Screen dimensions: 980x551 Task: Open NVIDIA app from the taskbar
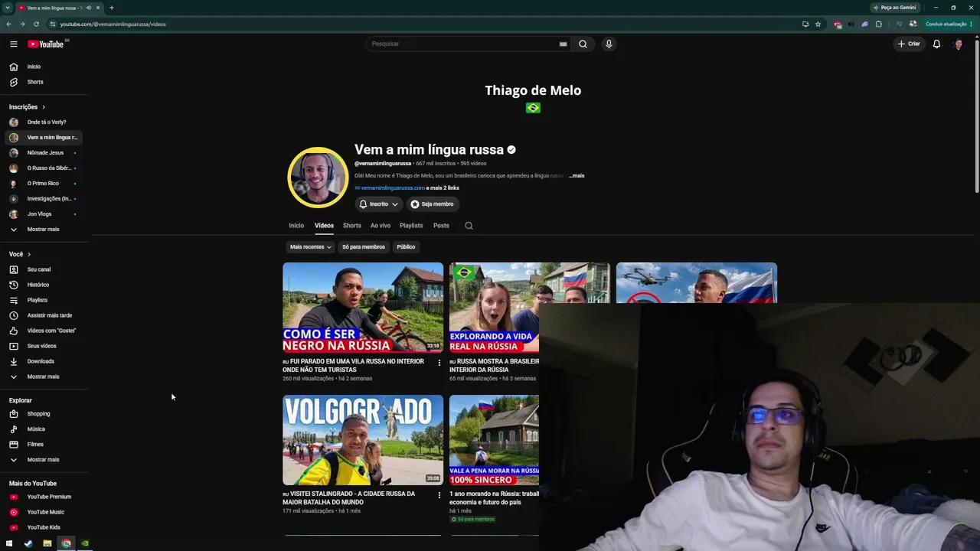coord(85,543)
